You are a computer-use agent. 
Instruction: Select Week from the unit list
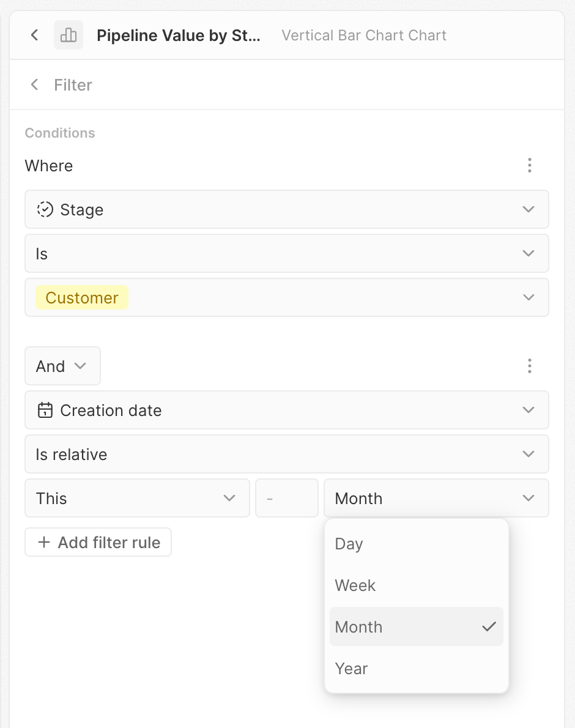point(416,585)
